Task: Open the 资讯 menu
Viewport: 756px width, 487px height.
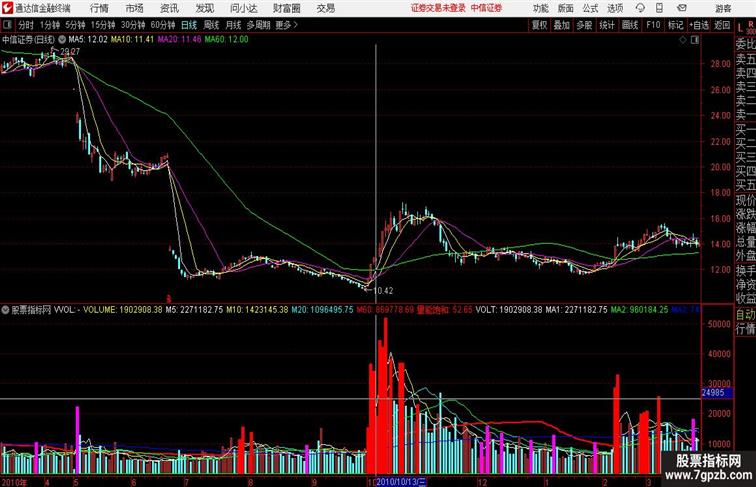Action: click(169, 8)
